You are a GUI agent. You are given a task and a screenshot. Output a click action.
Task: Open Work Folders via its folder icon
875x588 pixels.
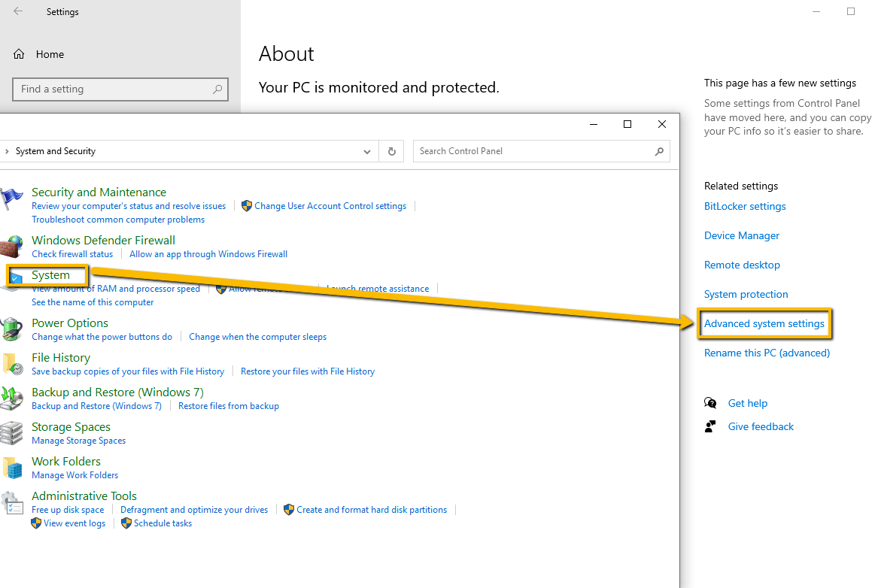pos(12,468)
